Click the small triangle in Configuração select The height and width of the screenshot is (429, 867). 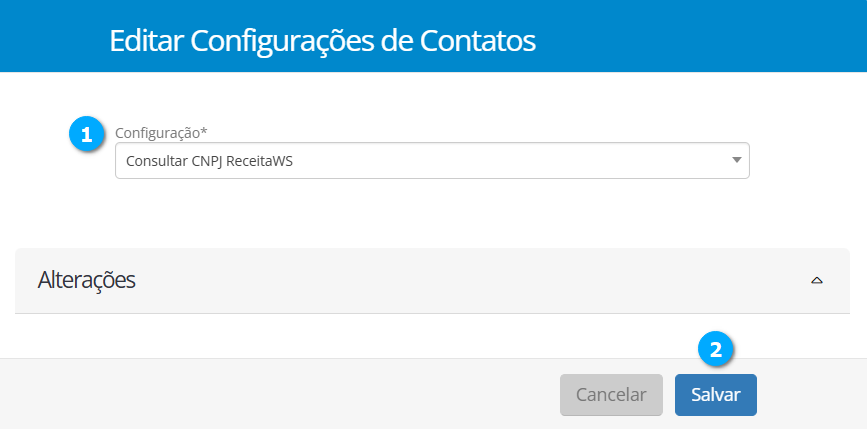(x=736, y=160)
